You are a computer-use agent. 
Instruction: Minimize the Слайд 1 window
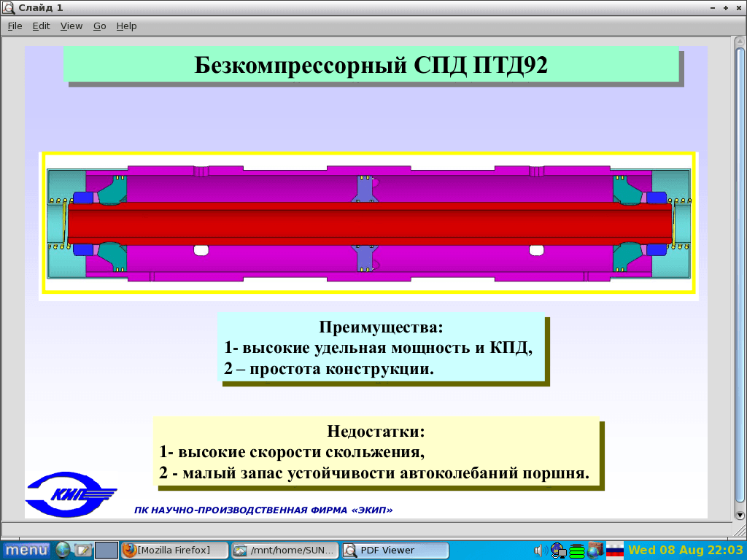click(x=713, y=8)
